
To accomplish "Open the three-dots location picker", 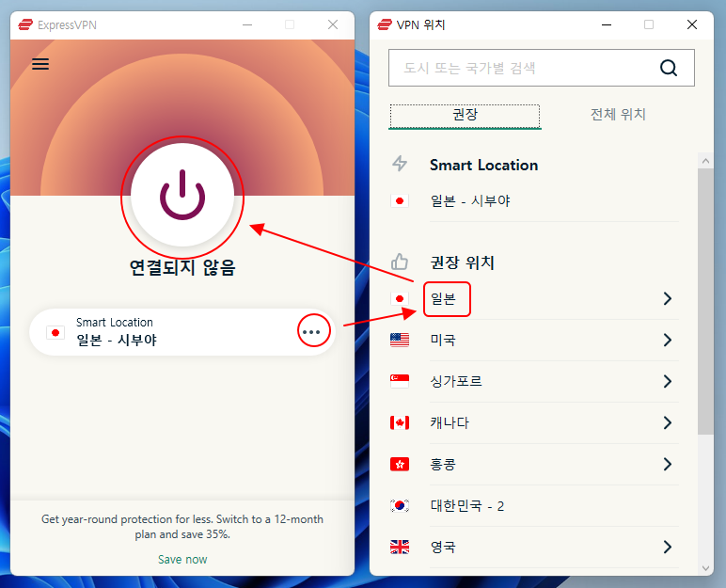I will point(311,332).
